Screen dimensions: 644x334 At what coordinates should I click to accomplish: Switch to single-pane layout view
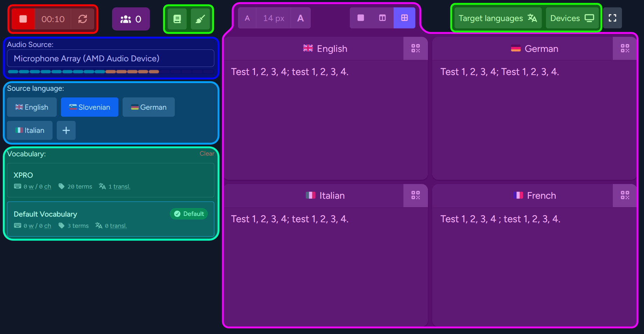coord(361,18)
